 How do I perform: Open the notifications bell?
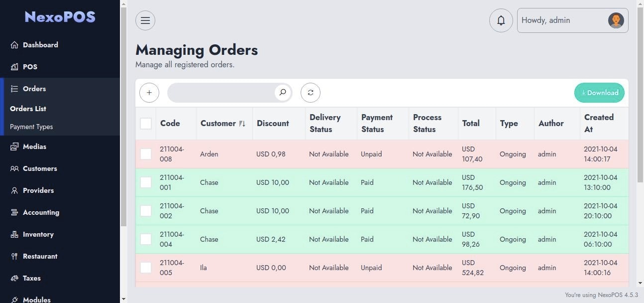tap(501, 20)
